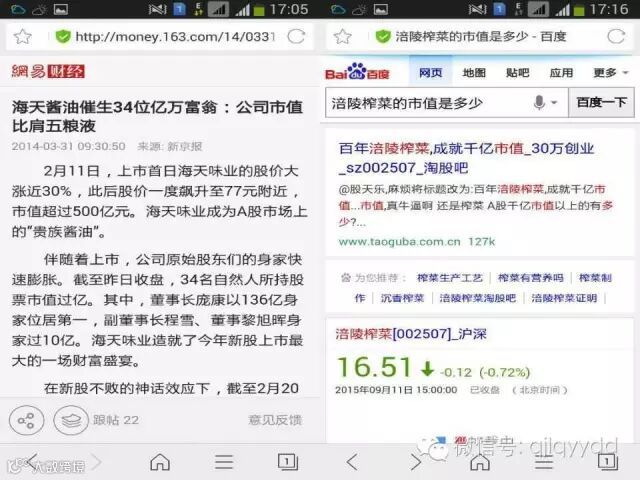
Task: Tap the Baidu page title address bar
Action: (x=481, y=37)
